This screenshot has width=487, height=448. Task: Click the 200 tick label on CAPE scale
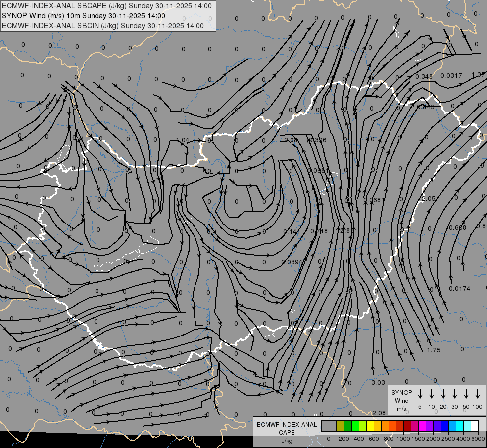click(x=344, y=439)
